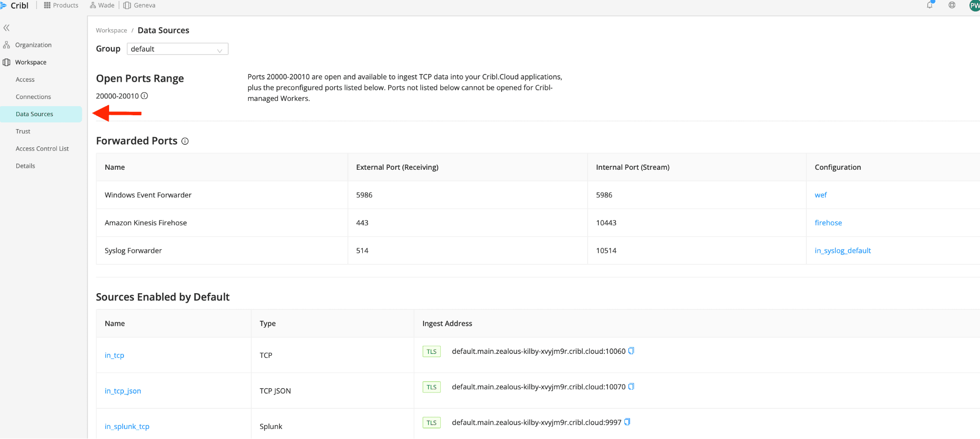The image size is (980, 439).
Task: Collapse the sidebar with double-chevron icon
Action: pyautogui.click(x=7, y=28)
